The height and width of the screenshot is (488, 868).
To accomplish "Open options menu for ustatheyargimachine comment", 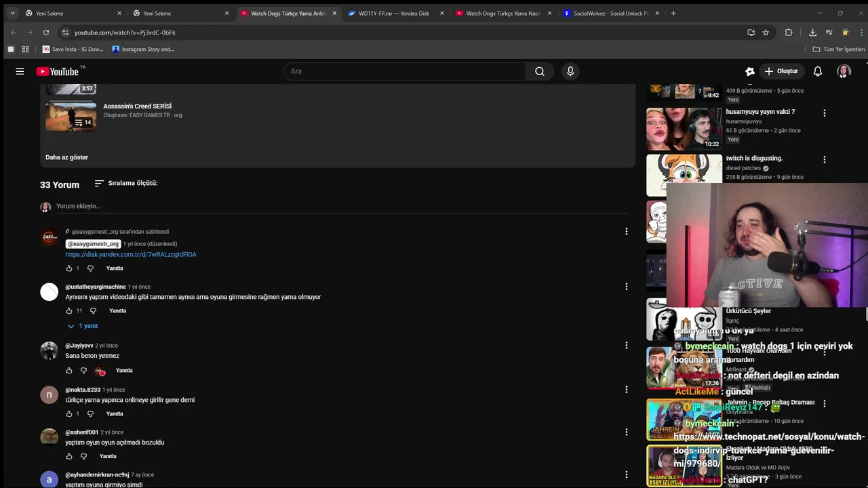I will click(x=626, y=287).
